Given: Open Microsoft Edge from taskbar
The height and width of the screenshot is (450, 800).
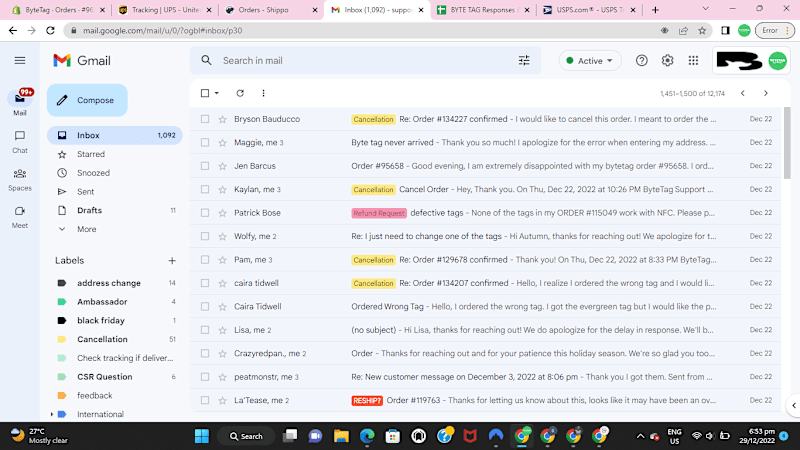Looking at the screenshot, I should (x=367, y=436).
